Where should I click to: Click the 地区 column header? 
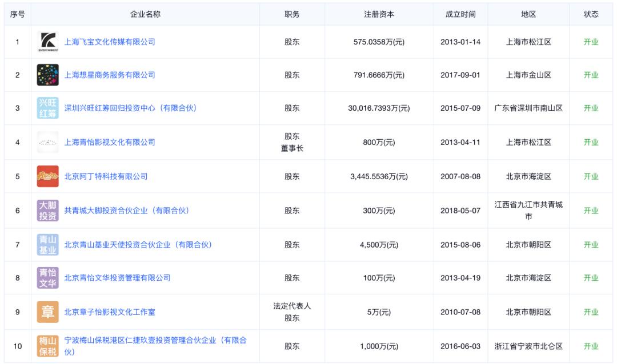[x=528, y=14]
